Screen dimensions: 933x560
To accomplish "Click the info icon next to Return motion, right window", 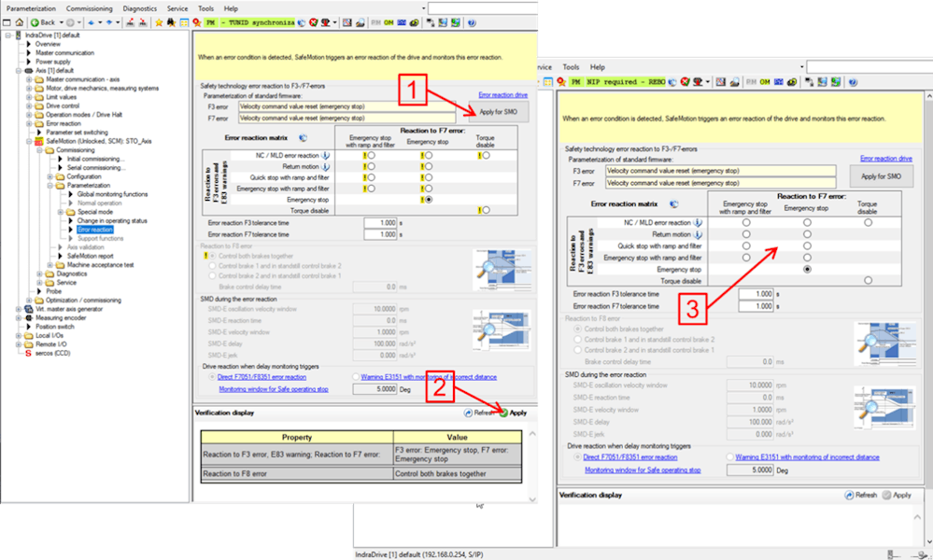I will click(698, 234).
